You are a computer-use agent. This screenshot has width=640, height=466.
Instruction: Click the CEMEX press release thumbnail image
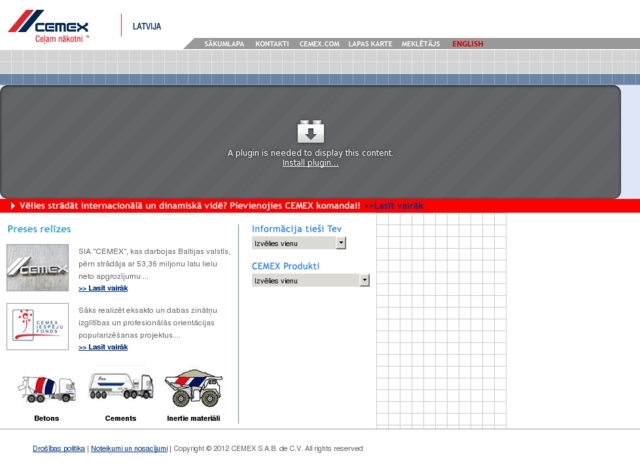(38, 267)
